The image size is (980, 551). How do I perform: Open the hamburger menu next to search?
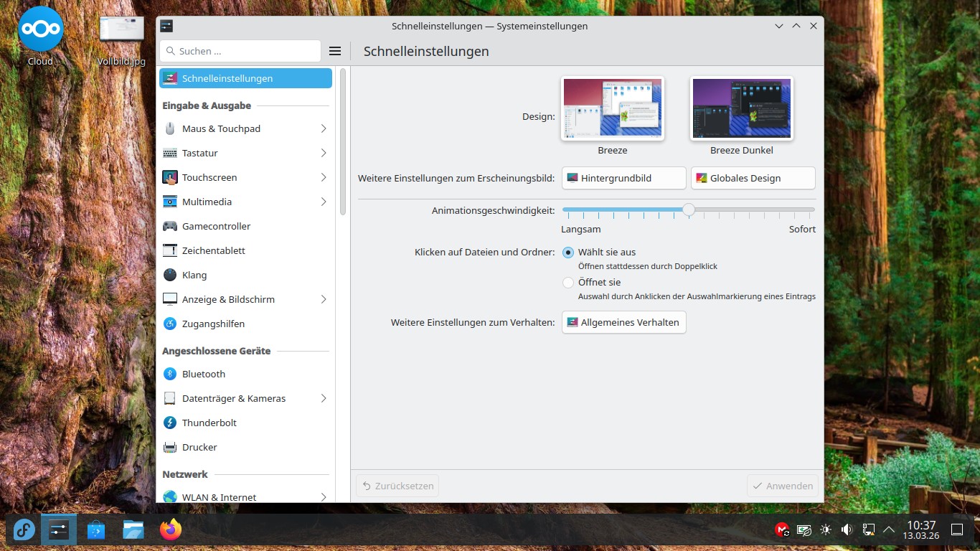(334, 51)
